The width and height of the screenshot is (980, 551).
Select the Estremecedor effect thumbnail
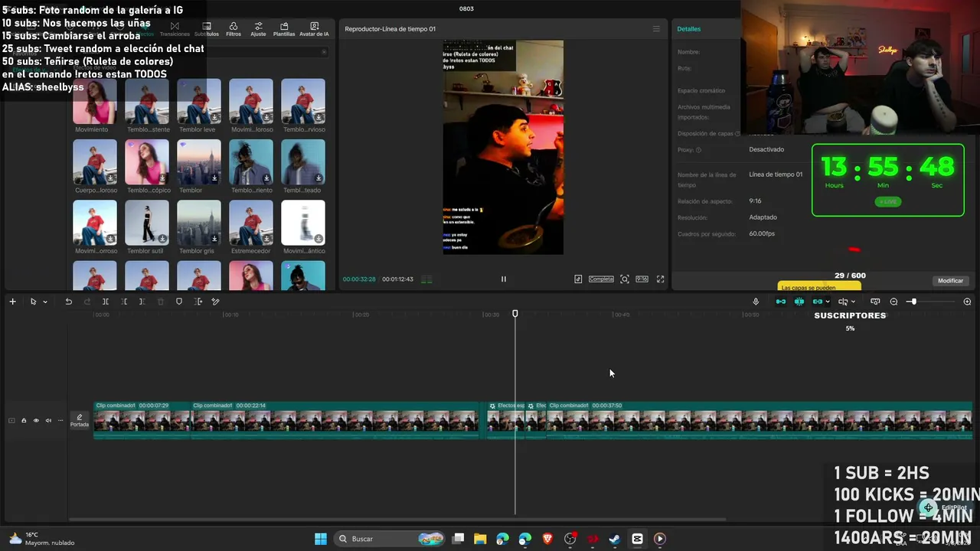[251, 223]
